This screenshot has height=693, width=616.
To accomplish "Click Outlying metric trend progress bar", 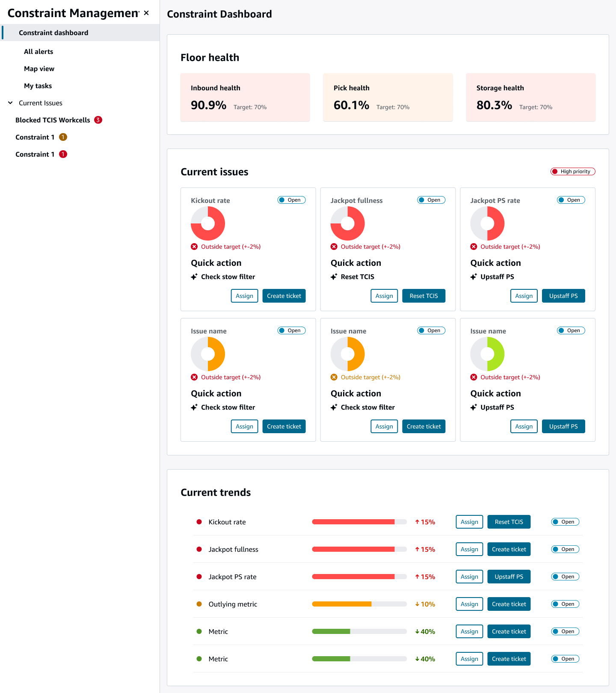I will (x=359, y=604).
